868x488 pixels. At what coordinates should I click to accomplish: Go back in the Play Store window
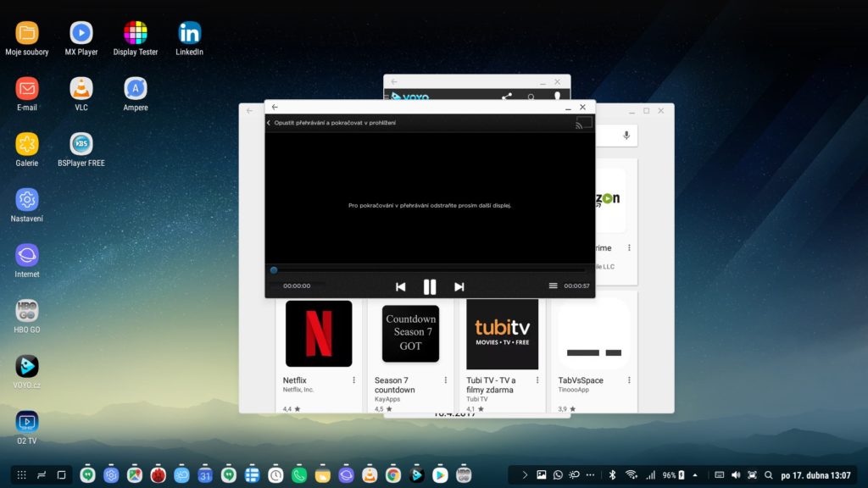[250, 111]
